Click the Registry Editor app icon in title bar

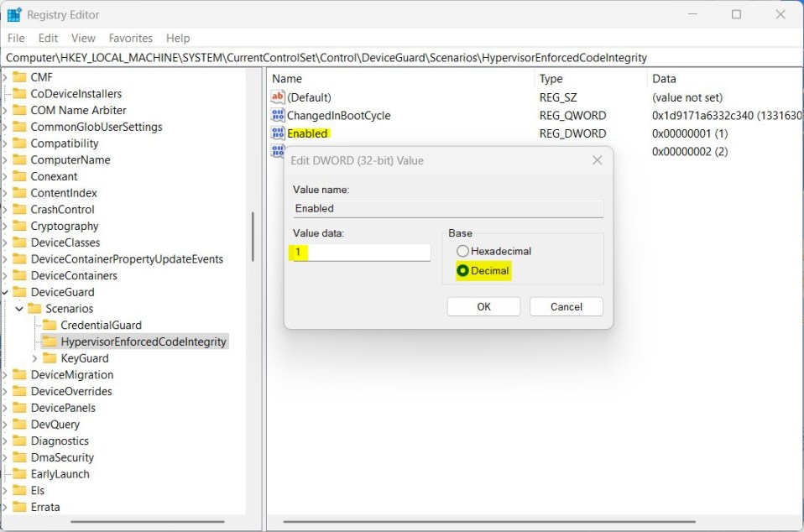[x=13, y=15]
